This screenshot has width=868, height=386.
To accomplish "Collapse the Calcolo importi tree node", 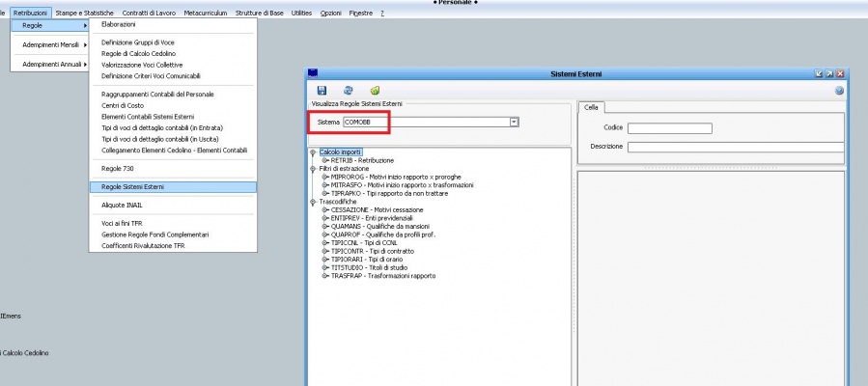I will tap(313, 152).
